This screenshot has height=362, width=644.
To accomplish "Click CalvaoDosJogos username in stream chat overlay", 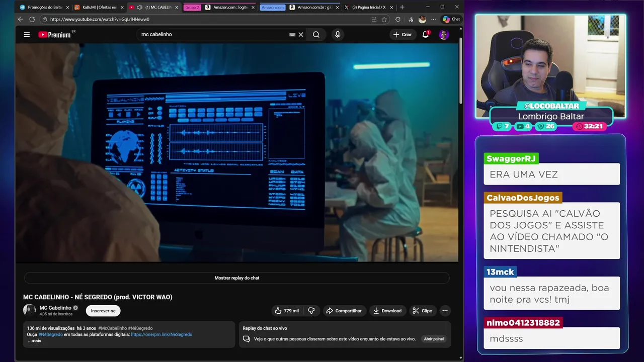I will pyautogui.click(x=523, y=198).
